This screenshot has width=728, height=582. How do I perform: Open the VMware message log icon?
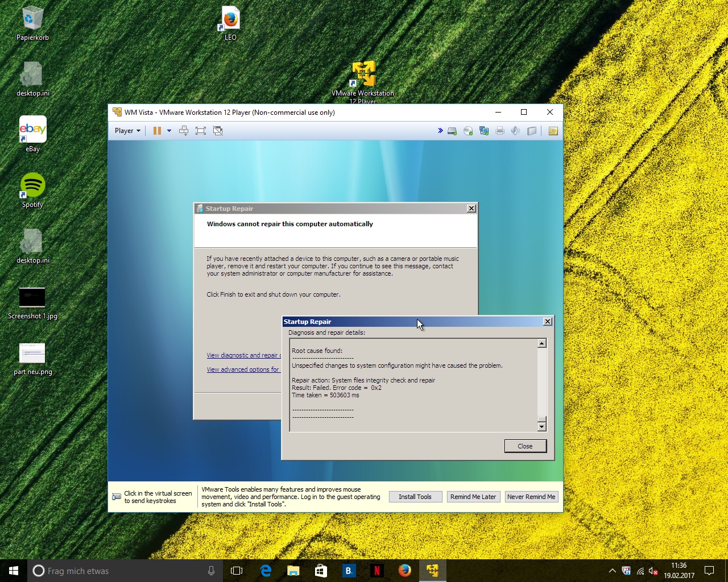pos(553,131)
